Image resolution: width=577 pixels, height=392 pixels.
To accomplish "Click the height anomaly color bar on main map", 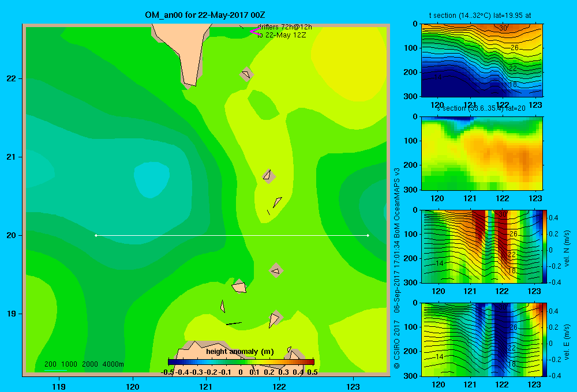I will coord(241,362).
